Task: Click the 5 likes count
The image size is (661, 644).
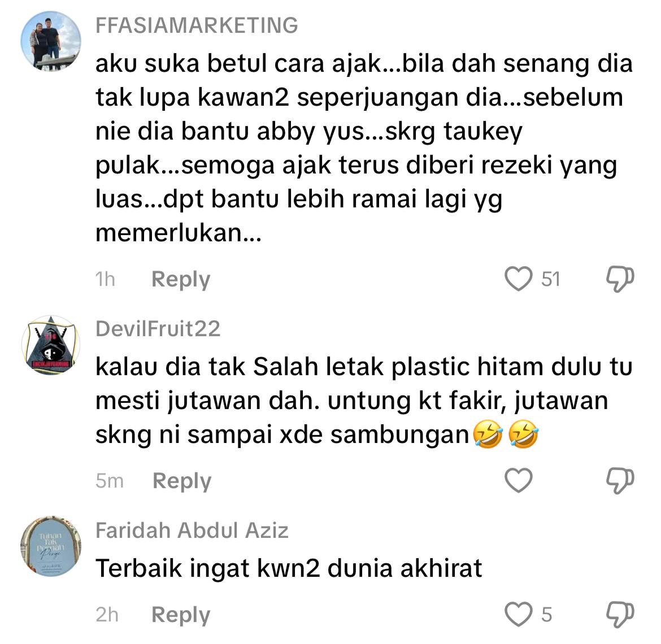Action: pyautogui.click(x=546, y=615)
